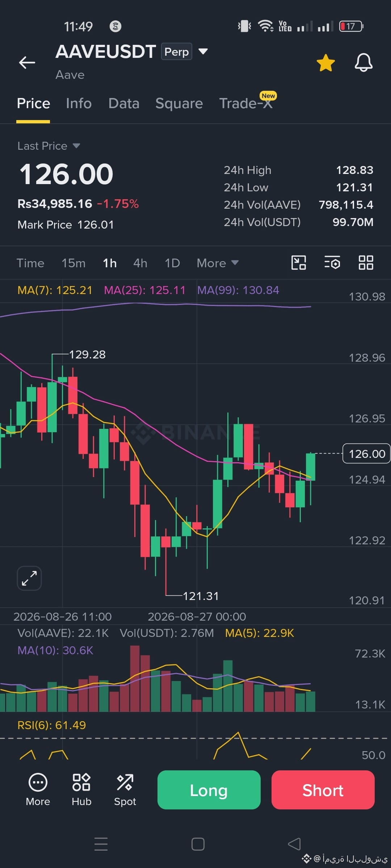This screenshot has width=391, height=868.
Task: Tap the 121.31 low marker
Action: click(201, 596)
